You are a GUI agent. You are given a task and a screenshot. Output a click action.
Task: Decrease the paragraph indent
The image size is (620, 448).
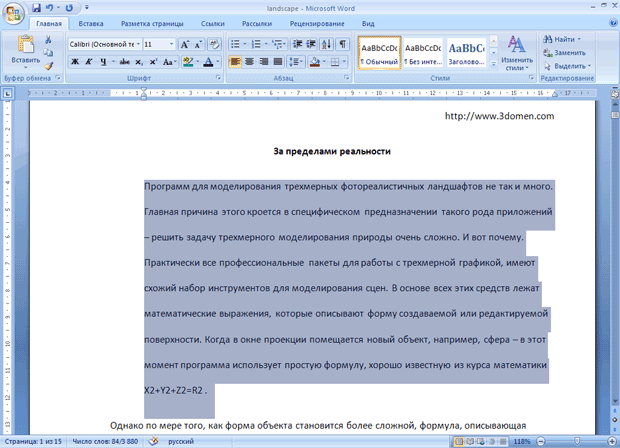coord(297,44)
